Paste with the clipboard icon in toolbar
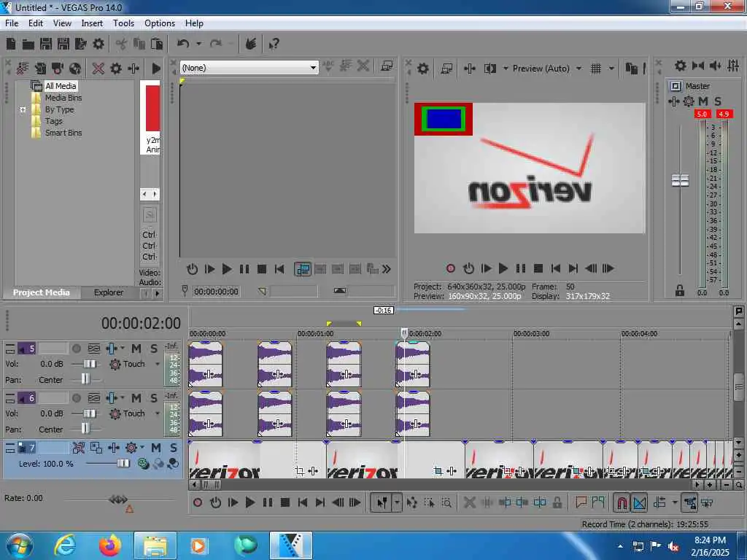747x560 pixels. click(x=157, y=44)
